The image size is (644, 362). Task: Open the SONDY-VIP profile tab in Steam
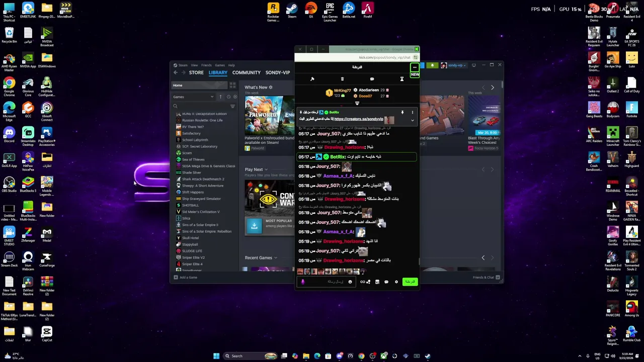tap(278, 72)
